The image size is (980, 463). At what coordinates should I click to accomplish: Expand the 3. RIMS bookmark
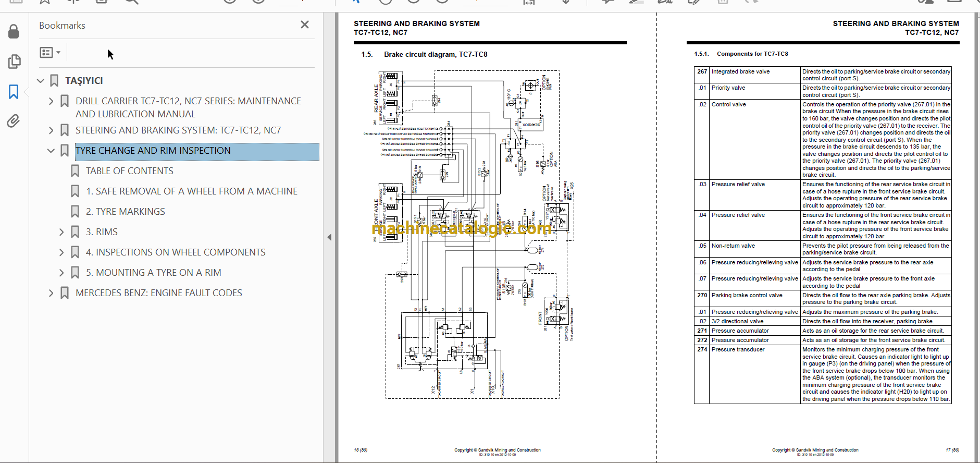61,232
